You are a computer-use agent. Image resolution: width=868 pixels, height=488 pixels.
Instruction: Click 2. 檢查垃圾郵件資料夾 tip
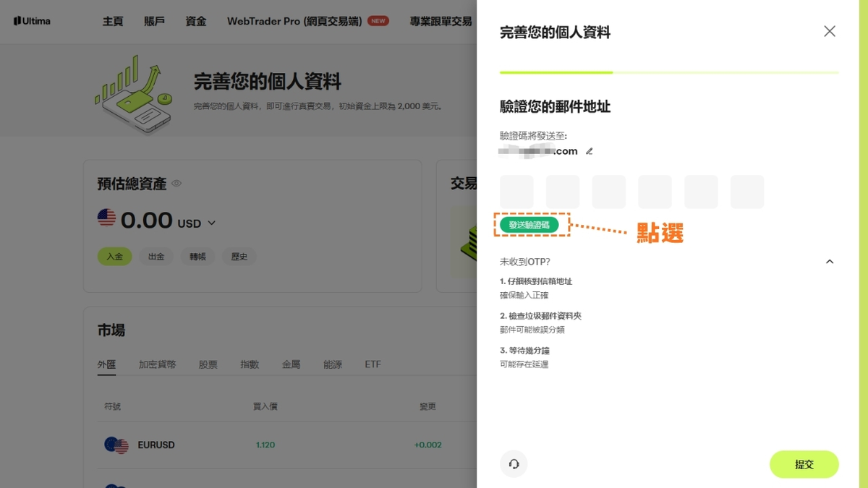pyautogui.click(x=541, y=316)
